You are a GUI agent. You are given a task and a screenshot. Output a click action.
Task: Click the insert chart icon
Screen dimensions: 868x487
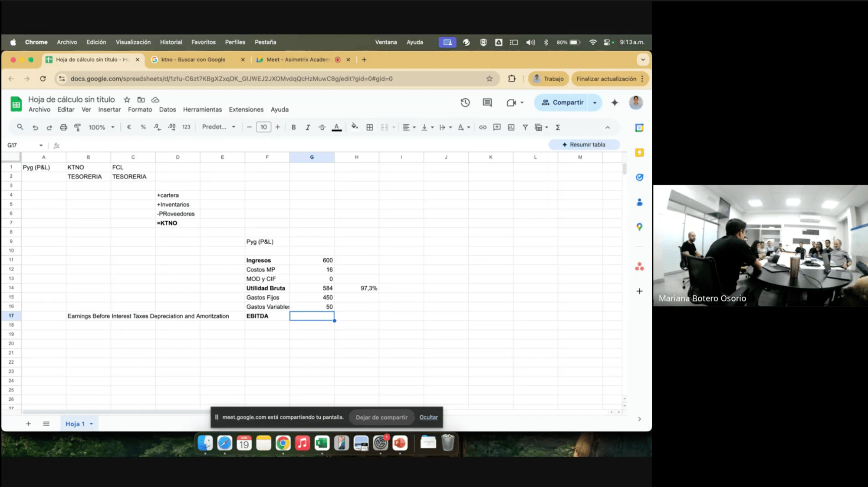tap(511, 127)
